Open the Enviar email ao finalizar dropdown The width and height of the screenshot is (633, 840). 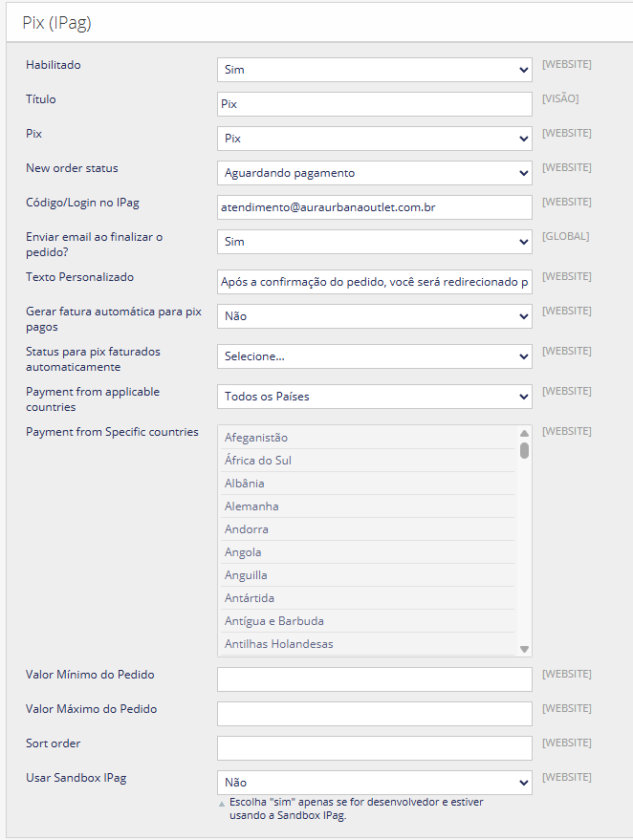[374, 242]
